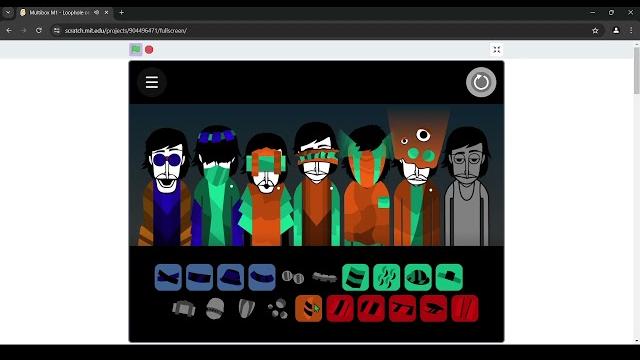
Task: Select the second red double-slash sound icon
Action: [x=371, y=309]
